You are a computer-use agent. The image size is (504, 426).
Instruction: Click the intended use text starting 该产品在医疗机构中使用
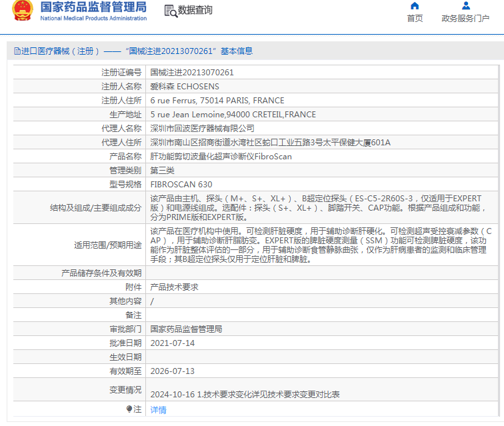321,245
